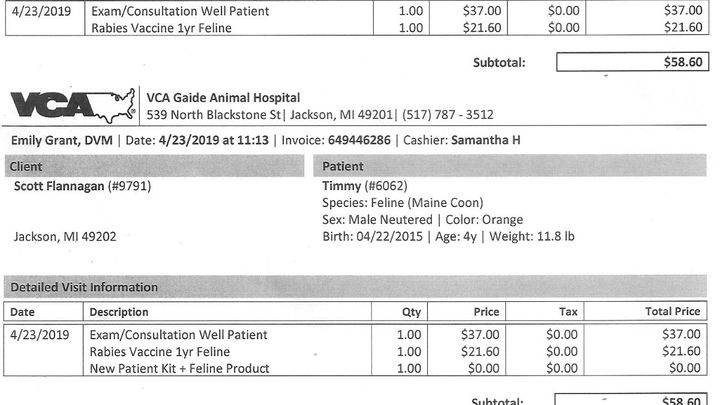This screenshot has height=405, width=720.
Task: Select client name Scott Flannagan
Action: point(59,186)
